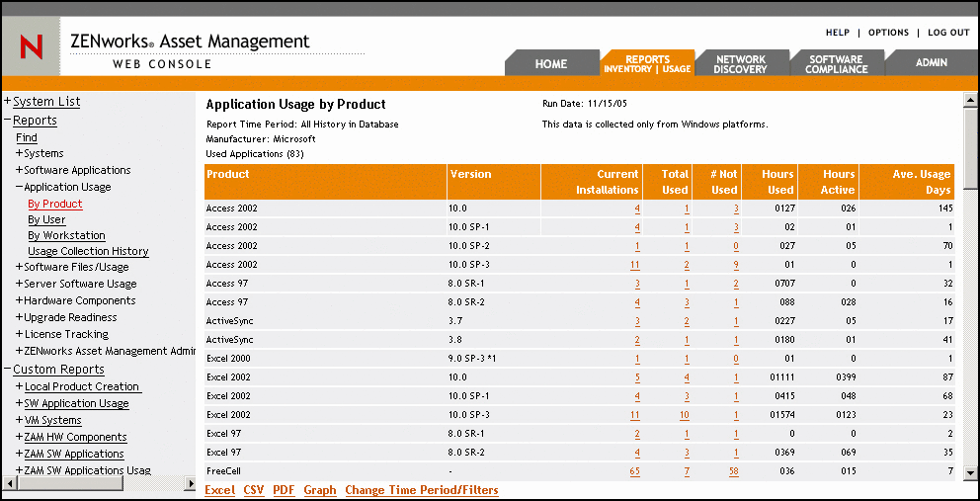Screen dimensions: 980x501
Task: Expand Hardware Components node
Action: click(20, 300)
